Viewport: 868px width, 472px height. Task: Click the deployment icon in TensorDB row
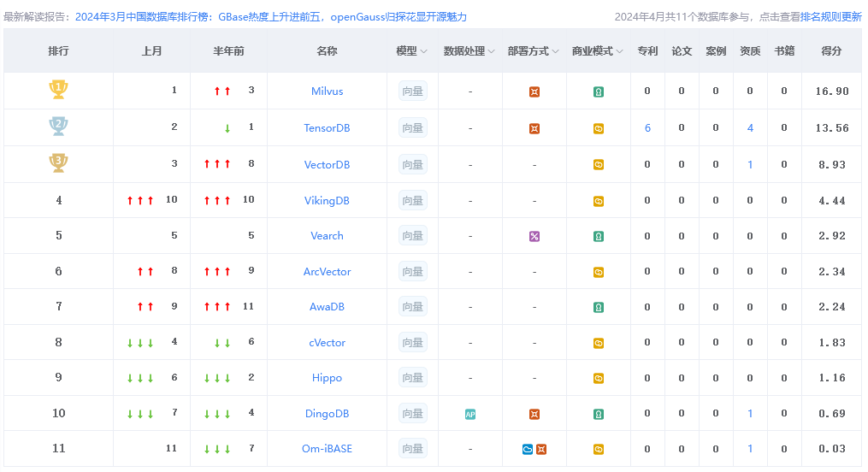534,128
